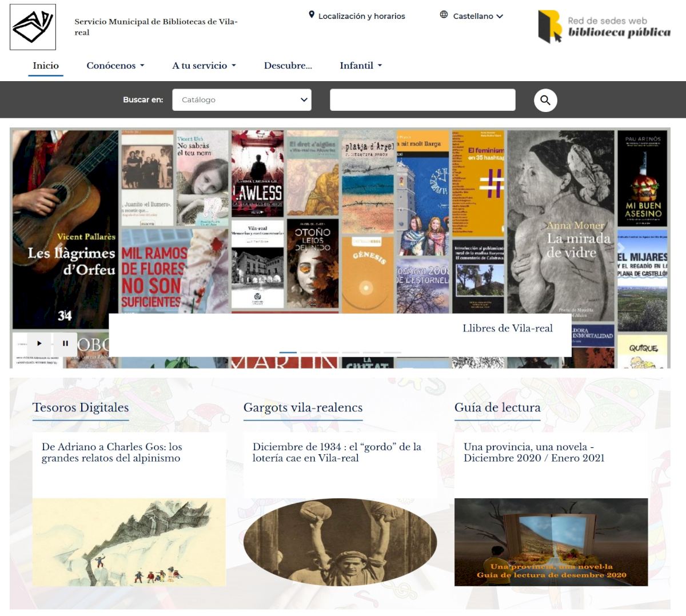Select the first carousel slide indicator
Image resolution: width=686 pixels, height=616 pixels.
[288, 353]
